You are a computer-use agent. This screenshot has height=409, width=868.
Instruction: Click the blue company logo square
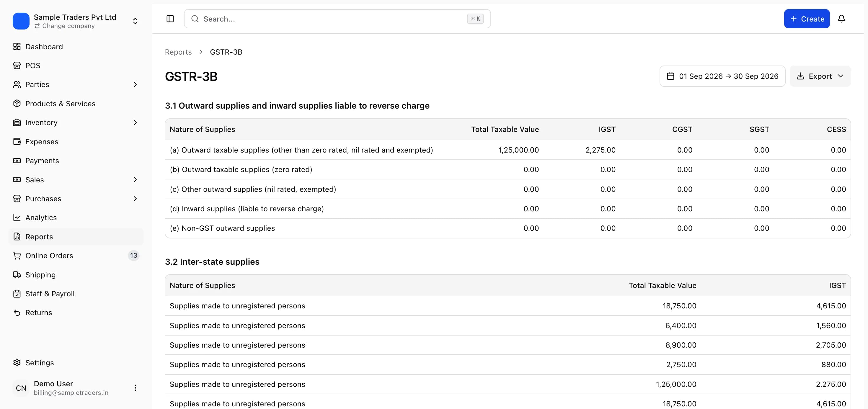point(21,21)
